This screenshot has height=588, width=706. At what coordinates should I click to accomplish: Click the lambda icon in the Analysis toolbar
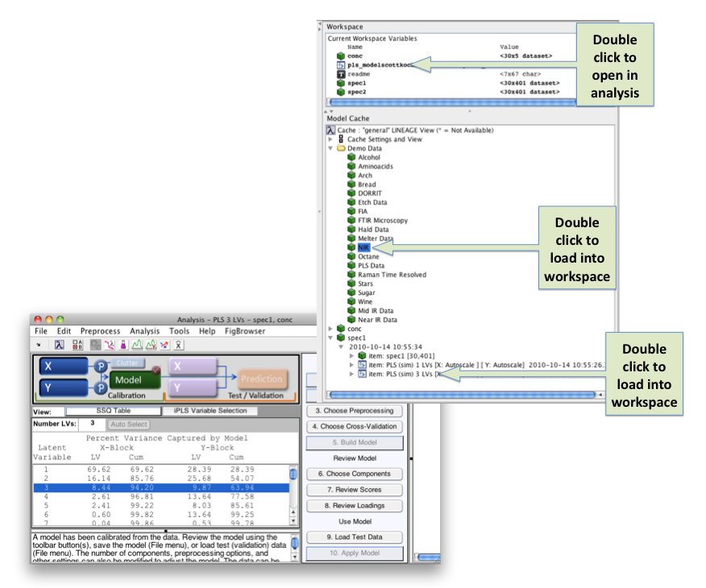pyautogui.click(x=60, y=345)
